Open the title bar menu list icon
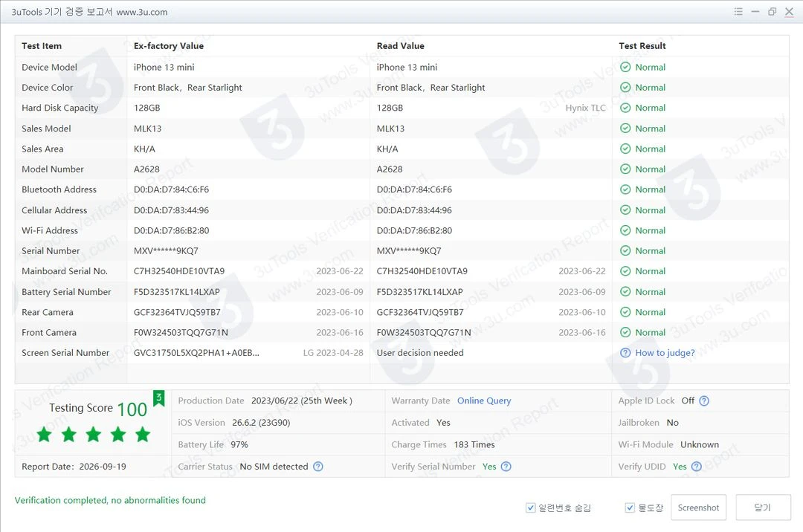Viewport: 803px width, 532px height. pos(738,12)
